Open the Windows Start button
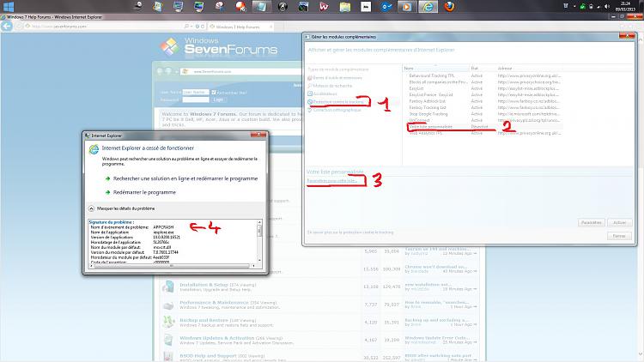The width and height of the screenshot is (644, 362). click(9, 7)
